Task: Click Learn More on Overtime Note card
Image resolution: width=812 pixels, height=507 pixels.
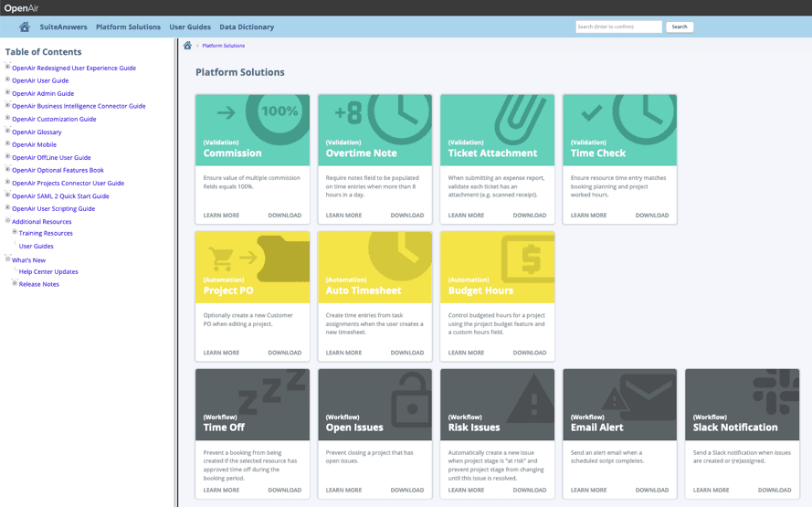Action: (343, 216)
